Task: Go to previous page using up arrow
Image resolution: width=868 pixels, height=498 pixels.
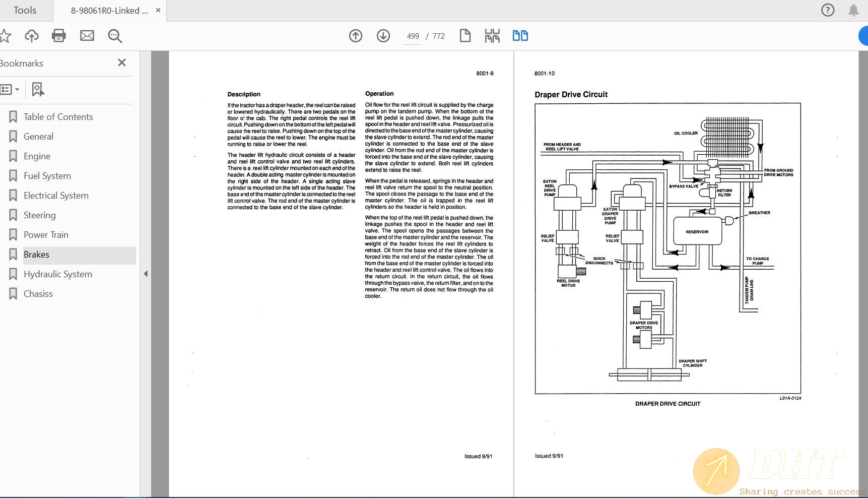Action: pos(356,36)
